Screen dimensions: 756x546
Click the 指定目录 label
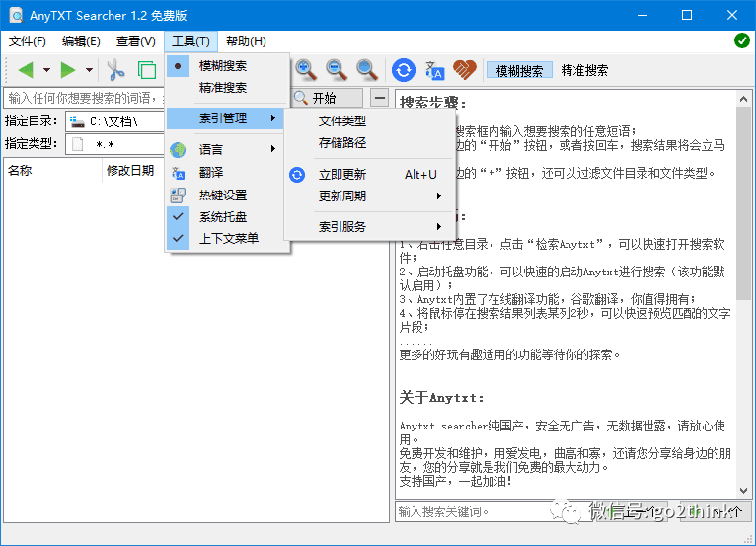(x=31, y=120)
